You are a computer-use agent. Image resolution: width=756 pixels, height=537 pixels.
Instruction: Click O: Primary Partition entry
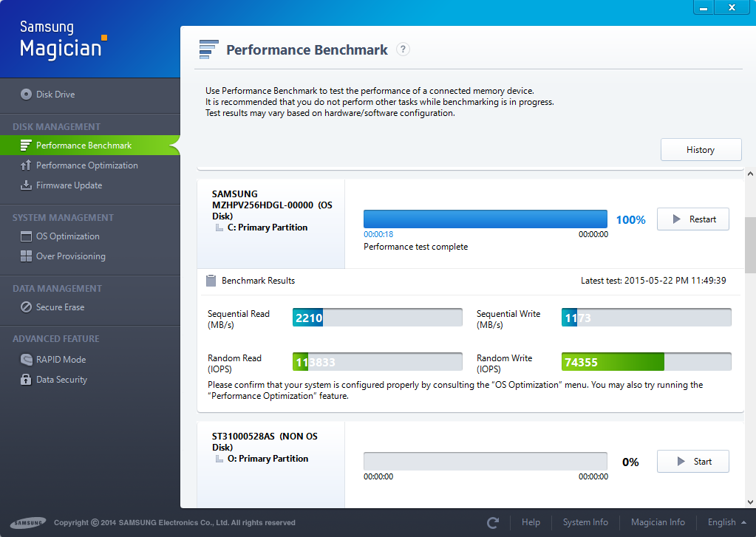coord(268,459)
